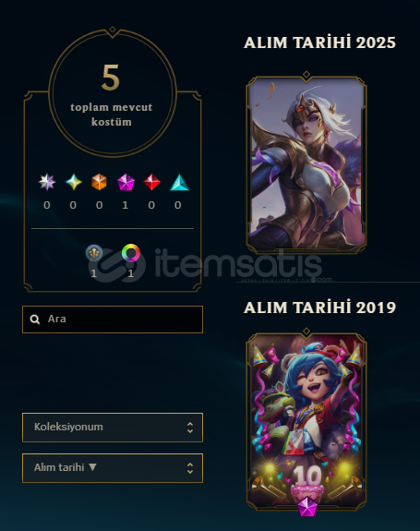The height and width of the screenshot is (531, 420).
Task: Select the yellow four-point star gem icon
Action: [73, 182]
